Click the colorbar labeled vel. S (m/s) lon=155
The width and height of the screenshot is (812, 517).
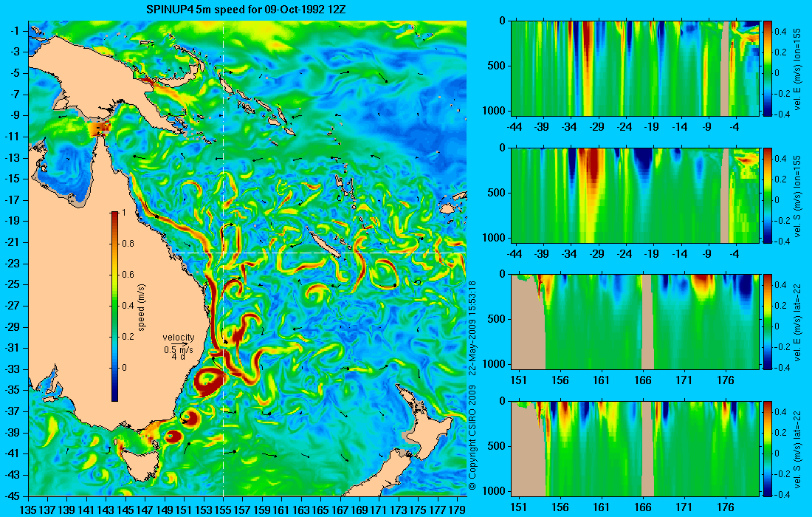768,195
